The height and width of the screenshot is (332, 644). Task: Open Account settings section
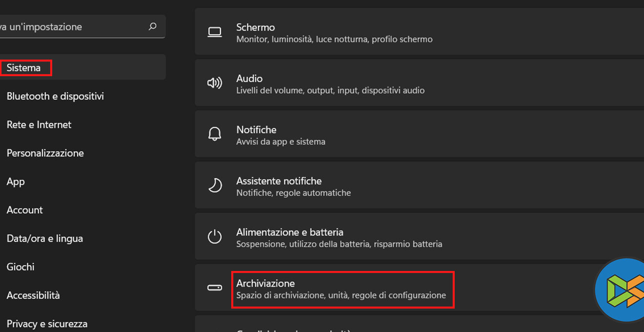pyautogui.click(x=25, y=210)
